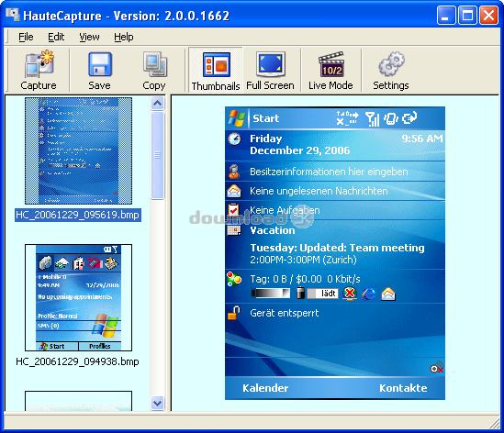Select thumbnail HC_20061229_095619.bmp

[78, 151]
